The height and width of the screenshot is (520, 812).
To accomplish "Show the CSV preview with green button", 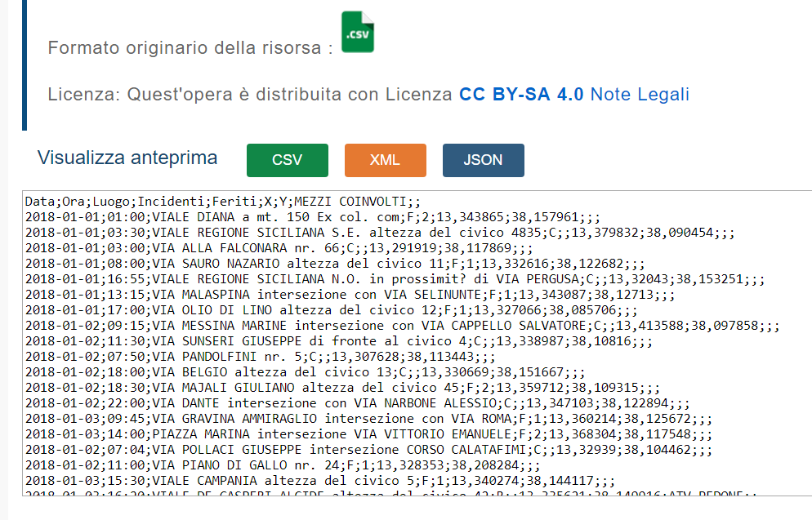I will (x=287, y=160).
